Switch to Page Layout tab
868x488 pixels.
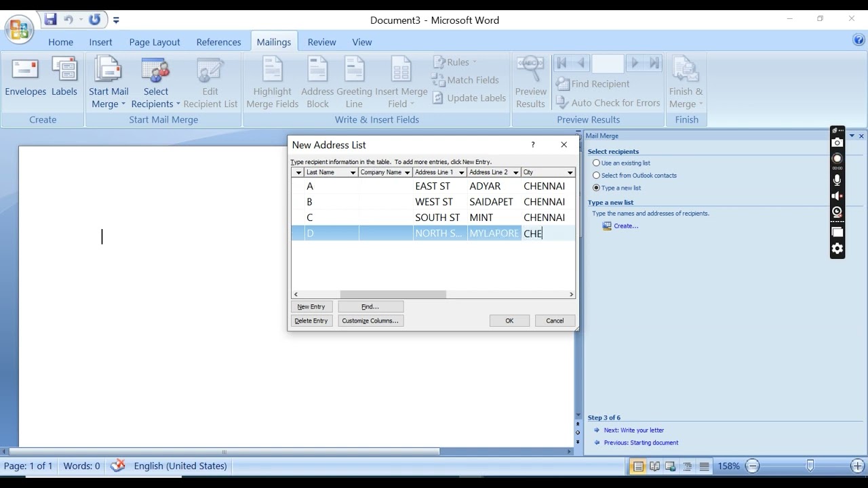(x=155, y=42)
